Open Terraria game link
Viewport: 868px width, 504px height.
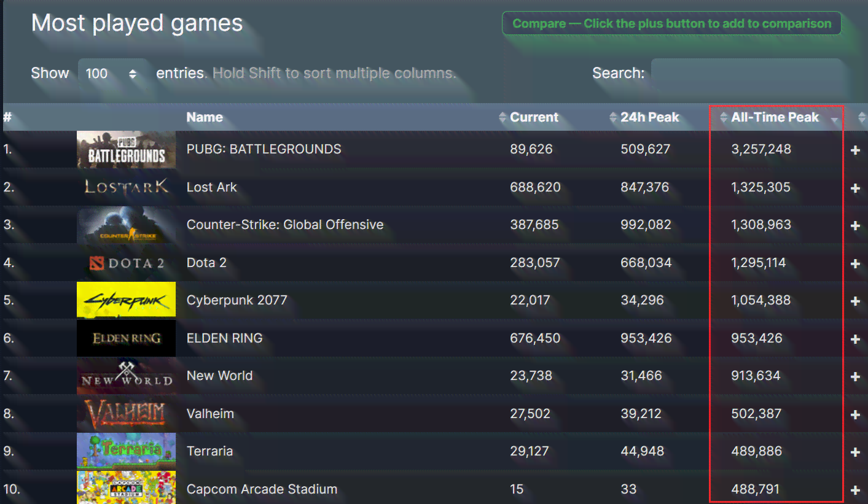[x=209, y=451]
